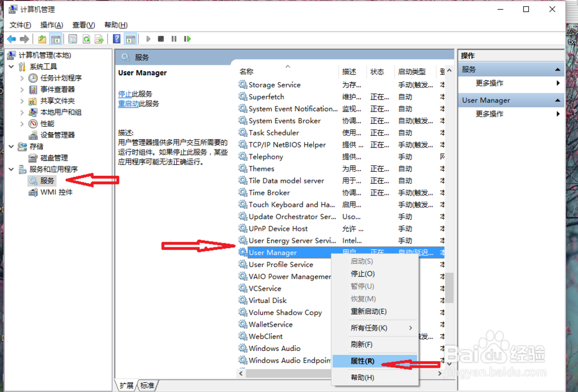Open a new window from the toolbar icon

pos(41,39)
